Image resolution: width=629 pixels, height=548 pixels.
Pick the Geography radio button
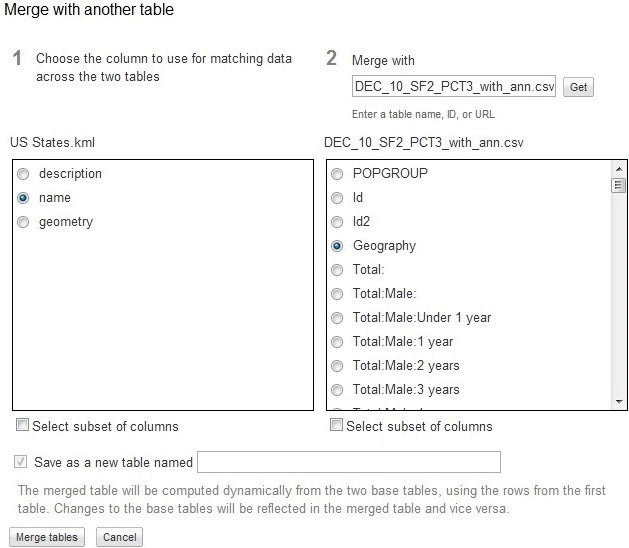tap(337, 246)
